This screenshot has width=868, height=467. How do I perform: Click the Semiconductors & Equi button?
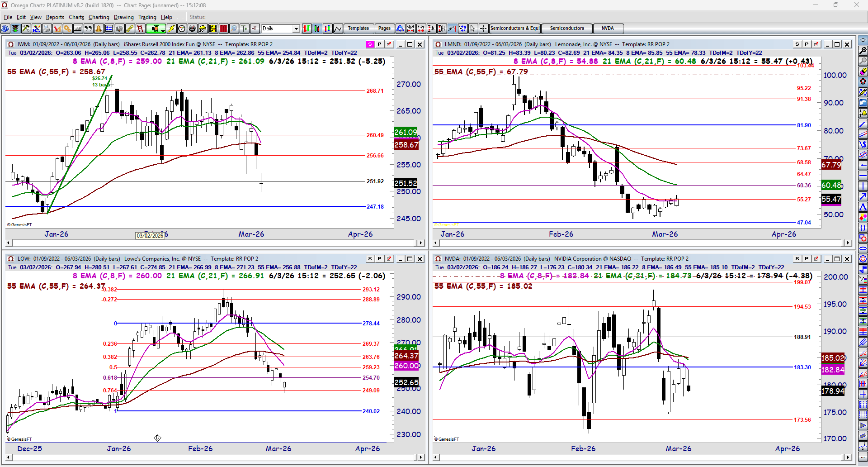point(515,29)
